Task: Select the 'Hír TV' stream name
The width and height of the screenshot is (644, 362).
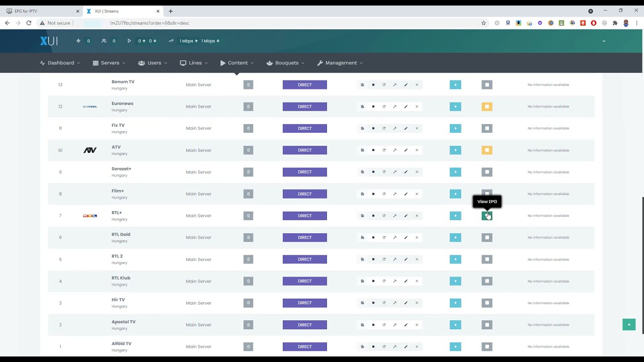Action: [118, 300]
